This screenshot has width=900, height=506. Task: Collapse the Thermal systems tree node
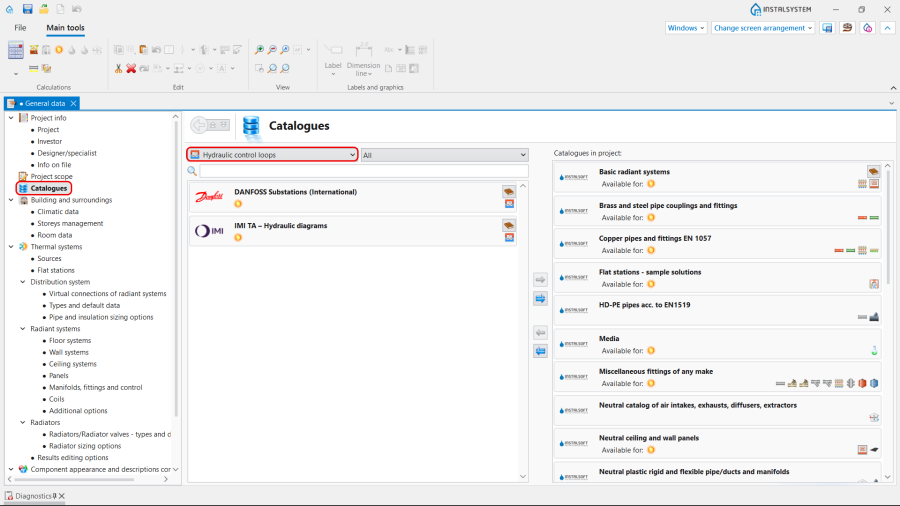[x=11, y=246]
